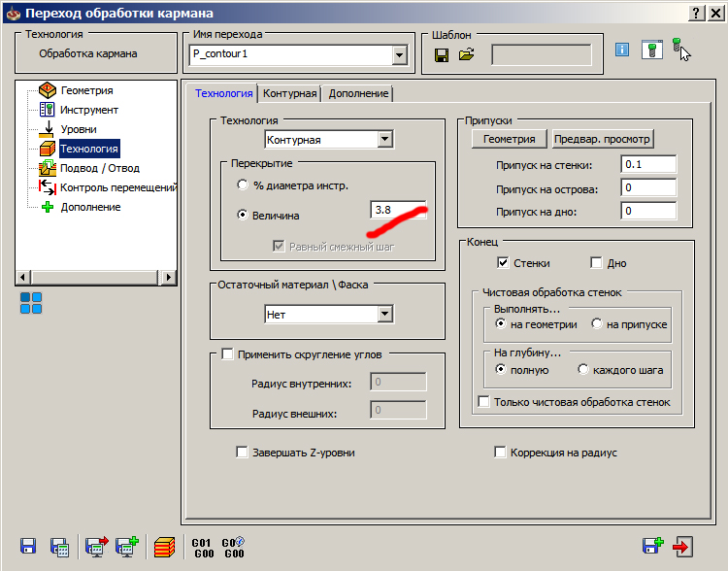
Task: Toggle the Дно checkbox
Action: click(596, 263)
